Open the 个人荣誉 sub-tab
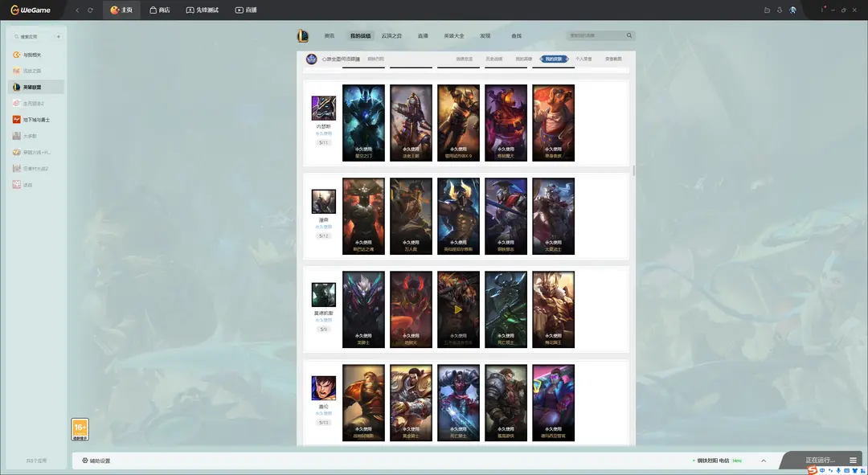 tap(583, 59)
